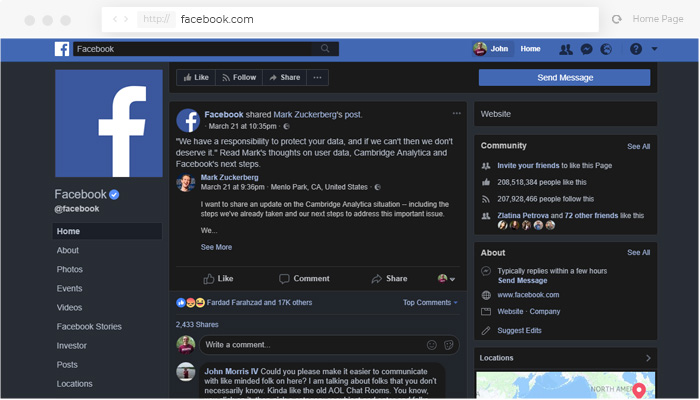Open the post-as identity dropdown
The image size is (700, 400).
[x=446, y=279]
